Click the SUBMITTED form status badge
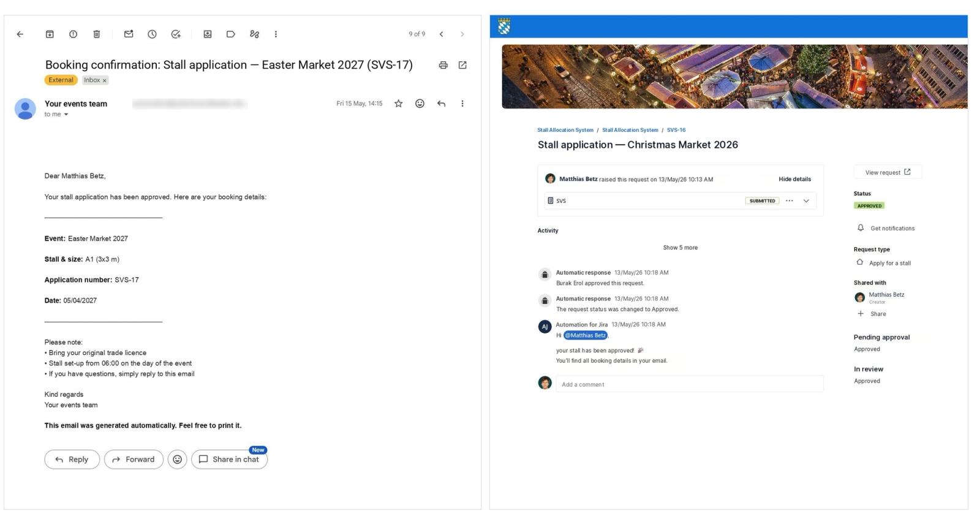 pyautogui.click(x=762, y=200)
